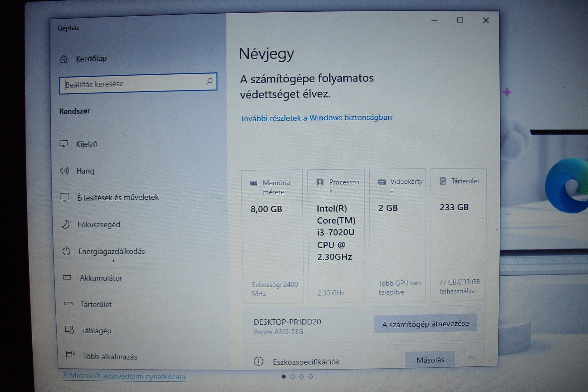Click the 2 GB video card value
The width and height of the screenshot is (588, 392).
[x=388, y=208]
